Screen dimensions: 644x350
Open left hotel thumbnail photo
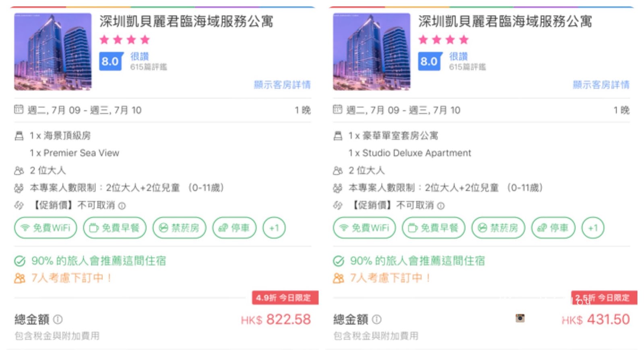(x=53, y=51)
